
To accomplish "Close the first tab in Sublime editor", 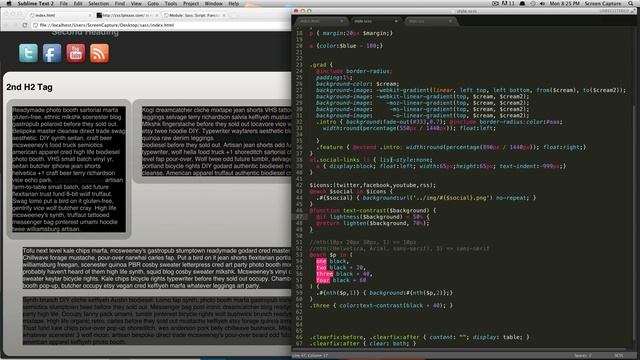I will 341,21.
